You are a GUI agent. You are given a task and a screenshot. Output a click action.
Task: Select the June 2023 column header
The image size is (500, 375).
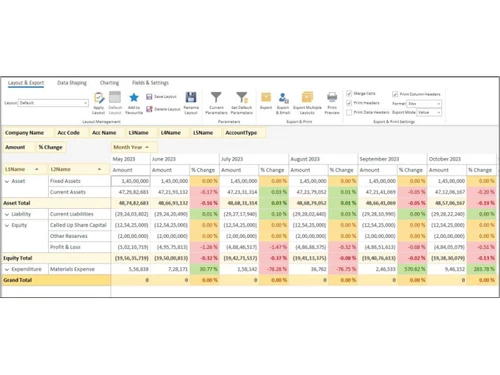pyautogui.click(x=185, y=159)
